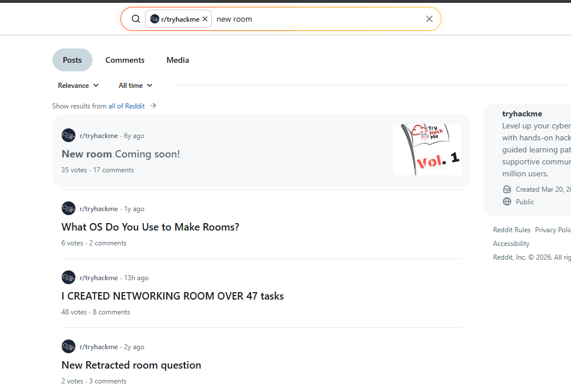Image resolution: width=571 pixels, height=392 pixels.
Task: Open the post What OS Do You Use to Make Rooms?
Action: click(150, 227)
